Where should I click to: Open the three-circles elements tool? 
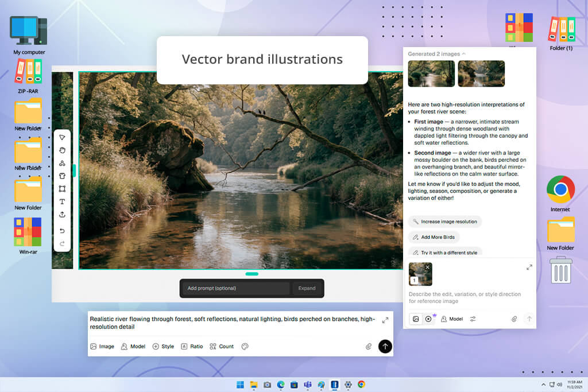coord(62,163)
